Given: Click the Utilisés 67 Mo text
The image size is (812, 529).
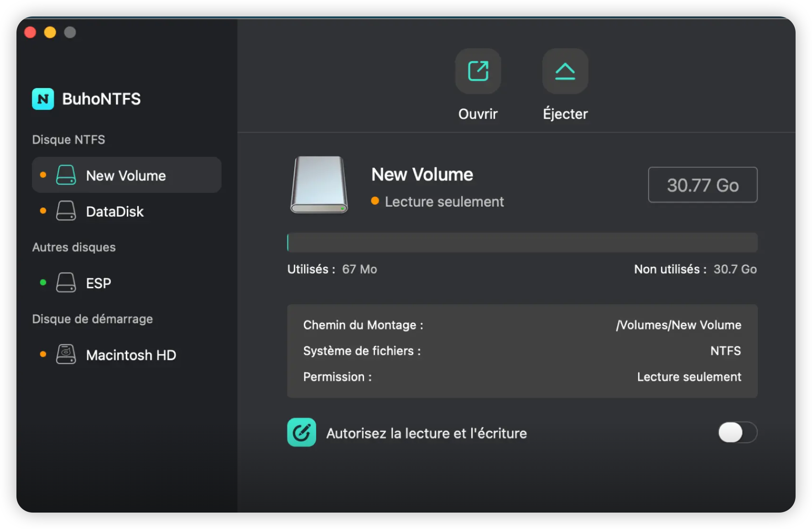Looking at the screenshot, I should (332, 269).
